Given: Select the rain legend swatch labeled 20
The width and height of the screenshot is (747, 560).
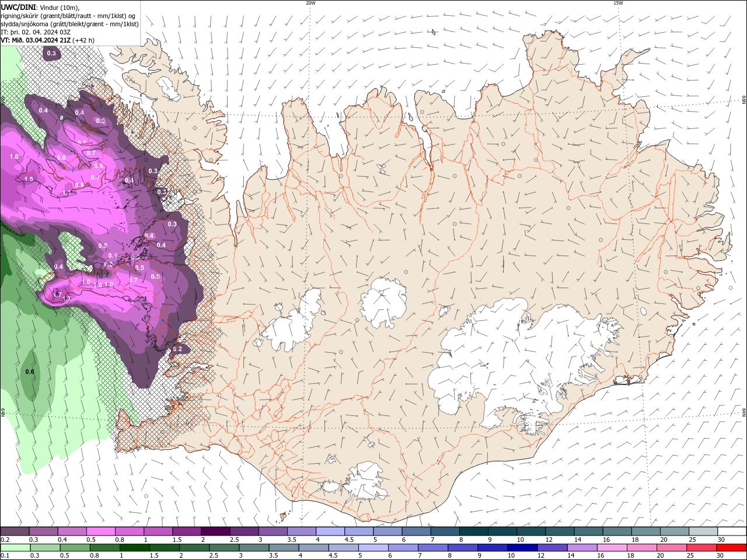Looking at the screenshot, I should click(671, 548).
